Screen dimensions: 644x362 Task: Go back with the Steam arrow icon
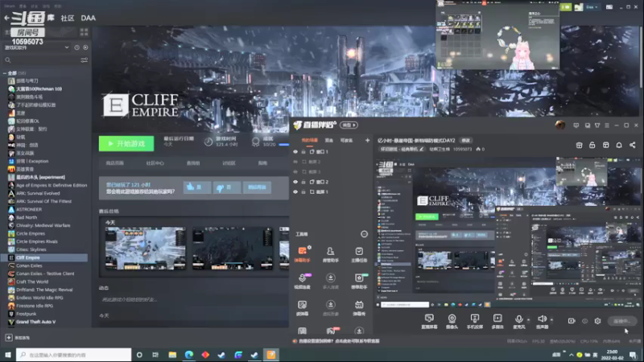click(6, 18)
